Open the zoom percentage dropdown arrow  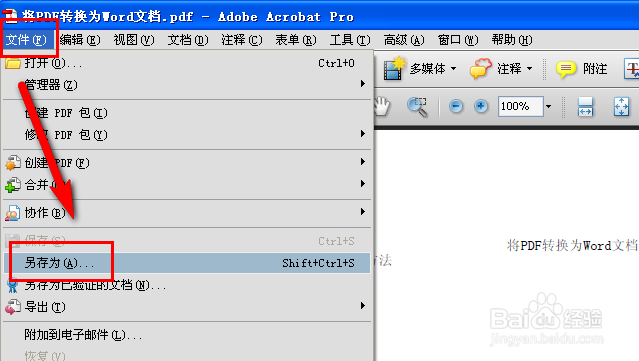click(549, 107)
